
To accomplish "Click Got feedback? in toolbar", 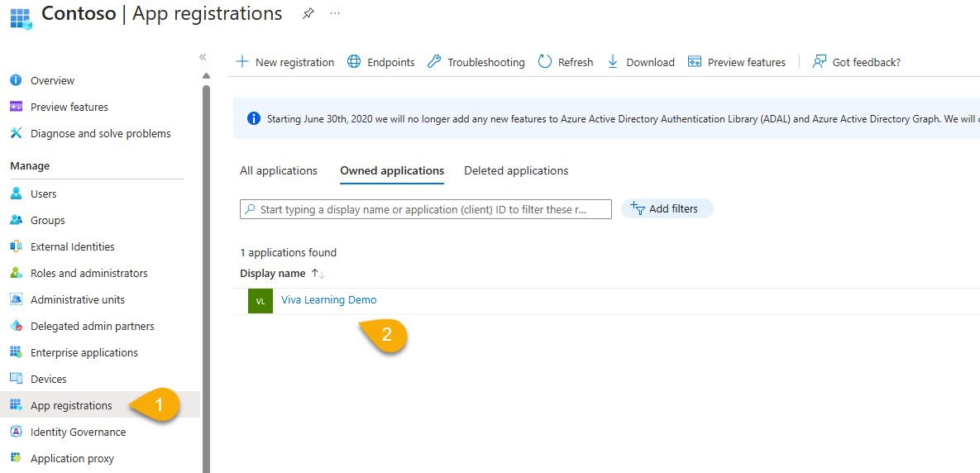I will tap(856, 62).
